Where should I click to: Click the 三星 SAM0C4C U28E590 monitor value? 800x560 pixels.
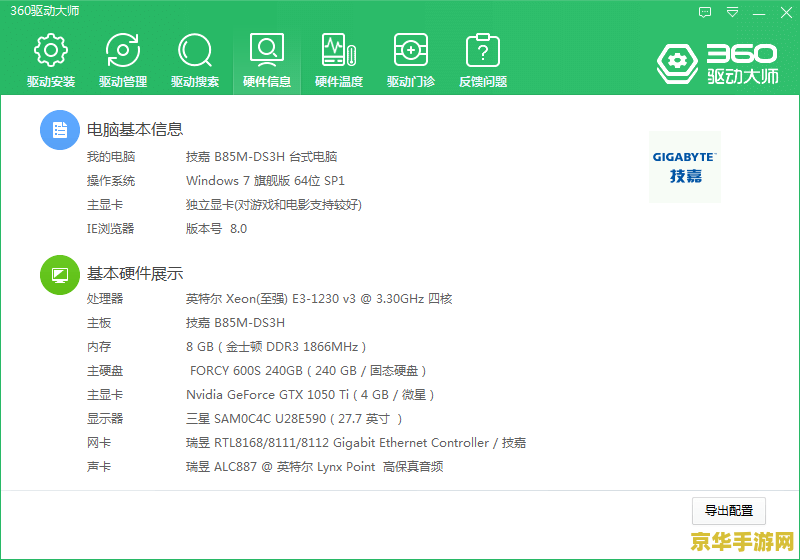coord(294,419)
